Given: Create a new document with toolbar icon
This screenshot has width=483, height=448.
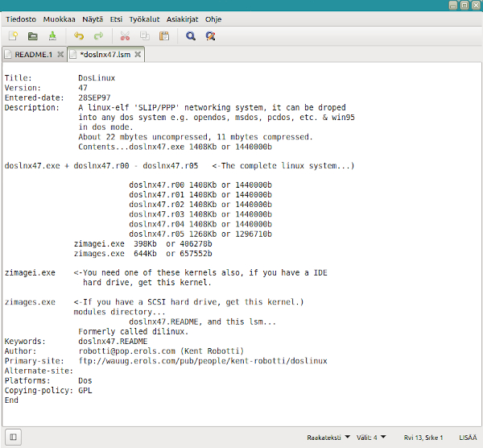Looking at the screenshot, I should coord(13,36).
